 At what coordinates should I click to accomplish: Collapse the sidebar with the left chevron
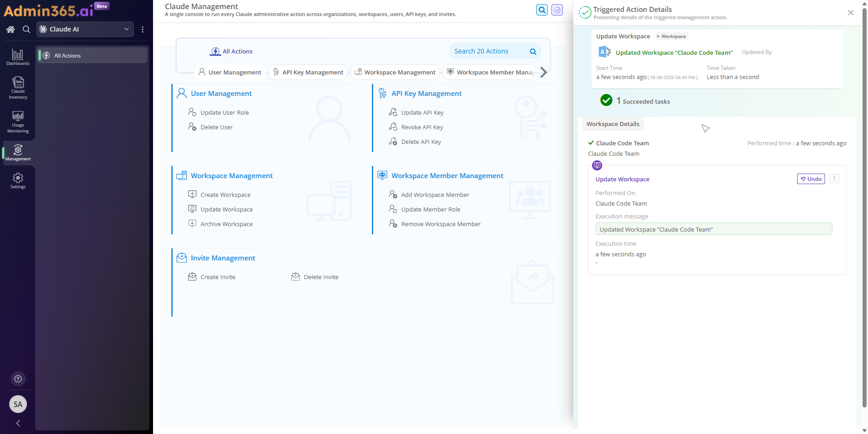pyautogui.click(x=18, y=423)
